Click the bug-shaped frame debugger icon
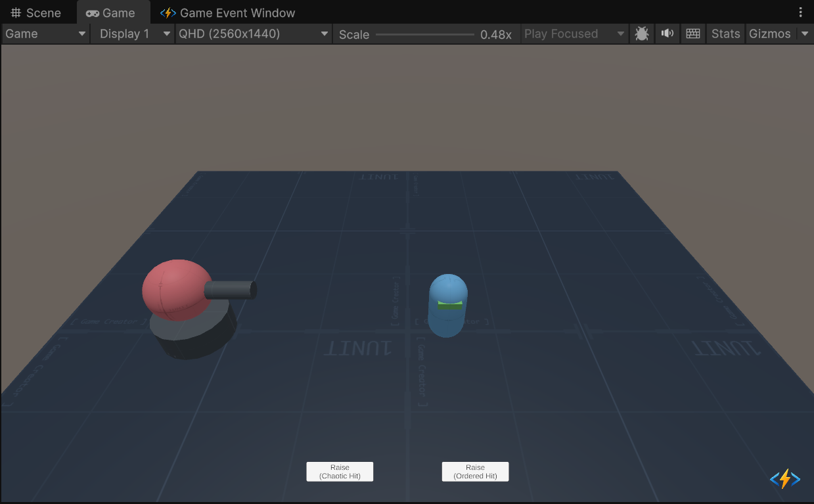This screenshot has height=504, width=814. [642, 34]
